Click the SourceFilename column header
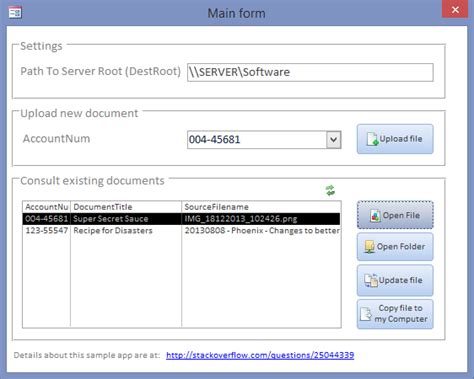474x379 pixels. pyautogui.click(x=261, y=207)
